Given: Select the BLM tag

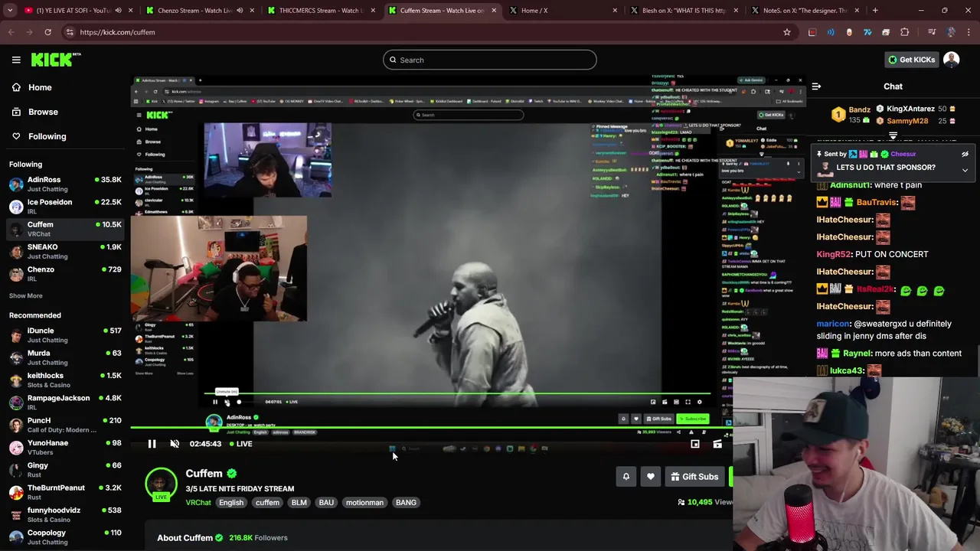Looking at the screenshot, I should point(299,503).
